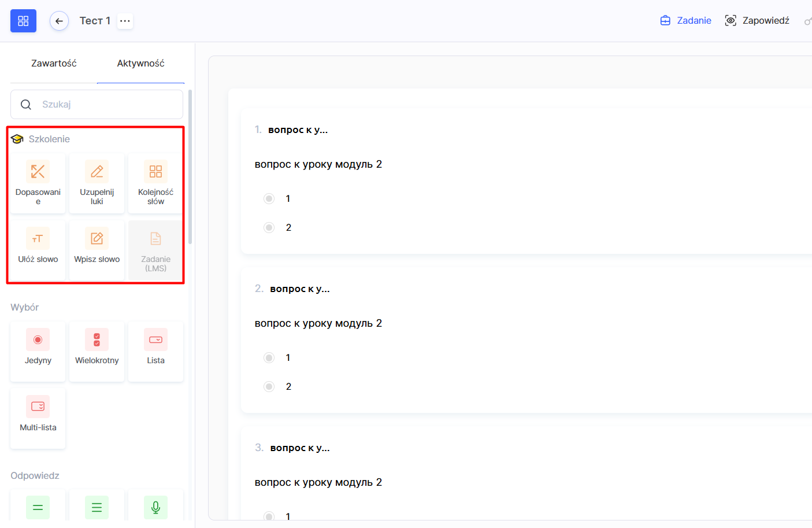Screen dimensions: 812x528
Task: Select radio option 1 in question 1
Action: point(269,199)
